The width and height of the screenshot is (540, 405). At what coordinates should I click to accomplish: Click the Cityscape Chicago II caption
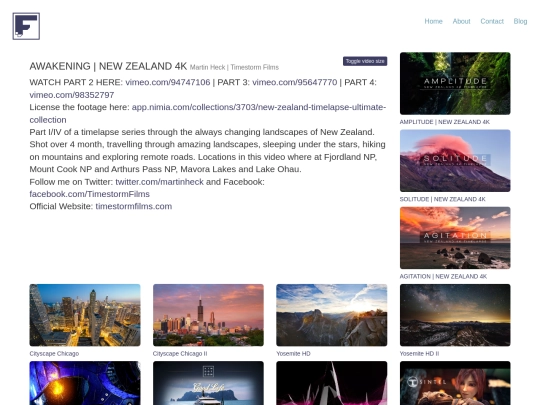[x=180, y=354]
